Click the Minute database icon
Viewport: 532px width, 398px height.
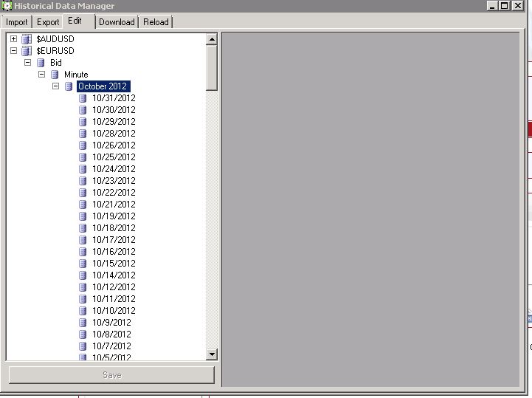pos(55,75)
